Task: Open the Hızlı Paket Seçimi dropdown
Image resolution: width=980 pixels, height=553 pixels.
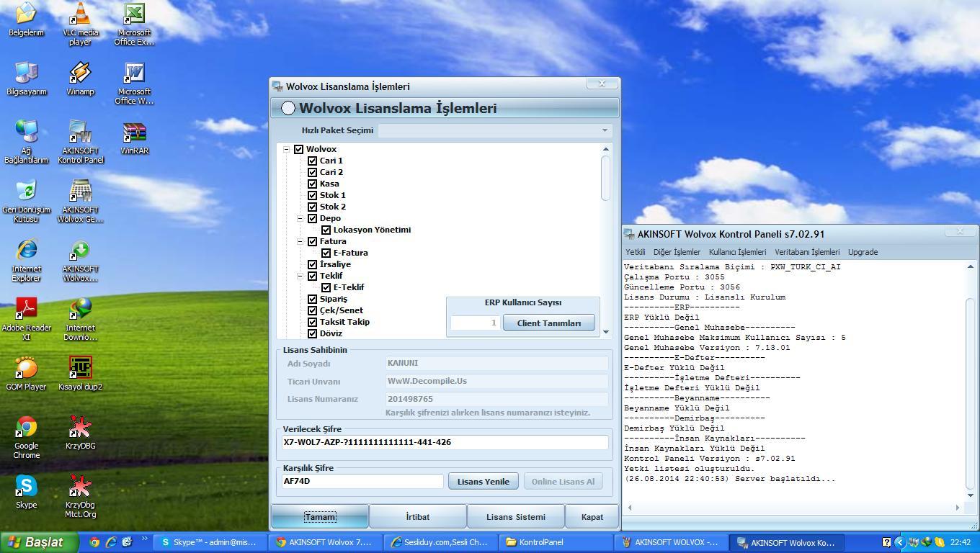Action: [496, 130]
